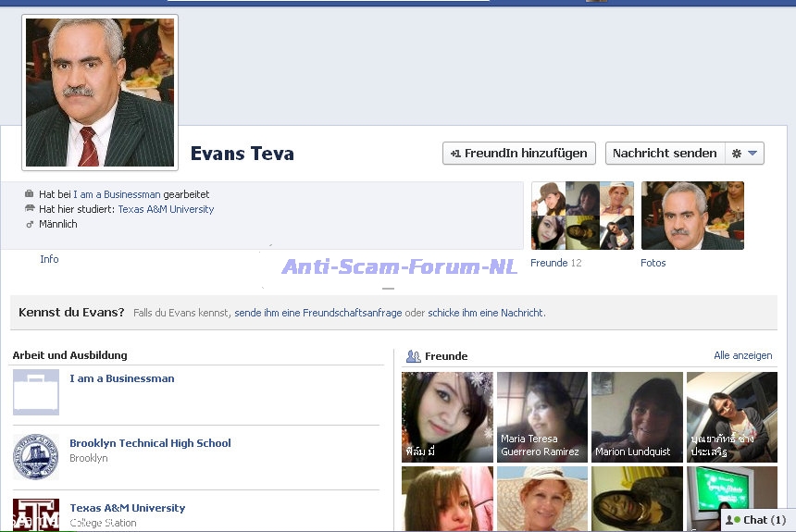This screenshot has width=796, height=532.
Task: Click the Freunde section header icon
Action: click(414, 356)
